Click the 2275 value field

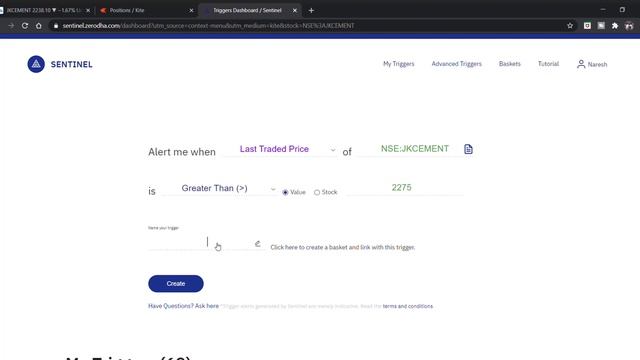pyautogui.click(x=404, y=188)
